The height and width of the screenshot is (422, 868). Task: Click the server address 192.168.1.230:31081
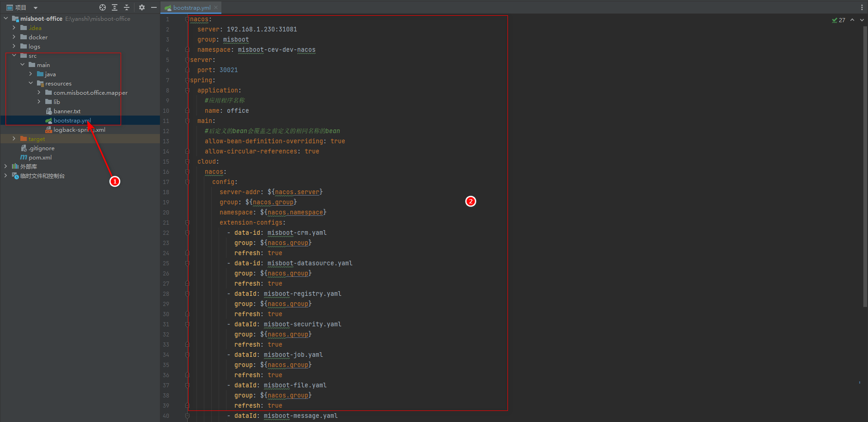coord(262,29)
